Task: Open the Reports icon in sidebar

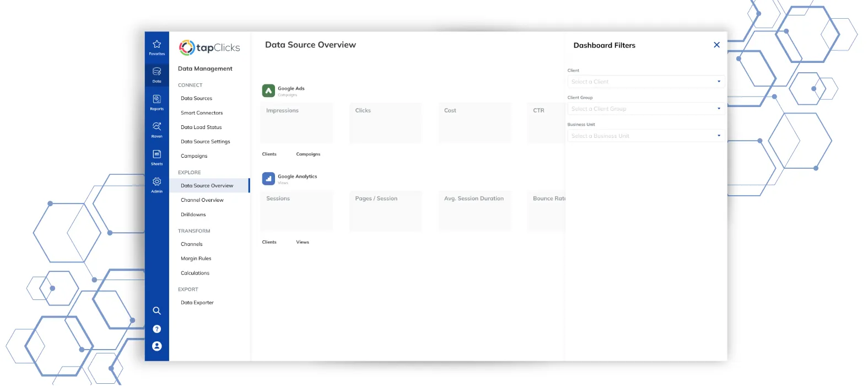Action: [157, 101]
